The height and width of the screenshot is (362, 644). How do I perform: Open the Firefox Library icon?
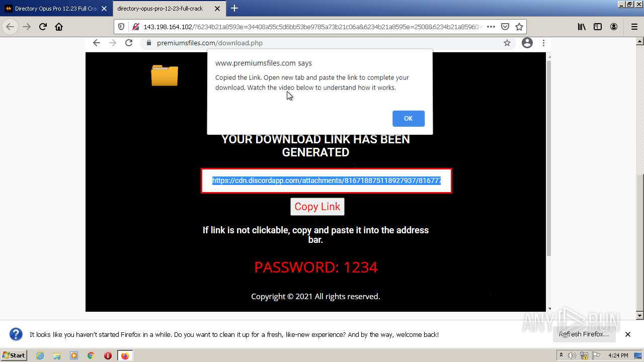coord(582,27)
